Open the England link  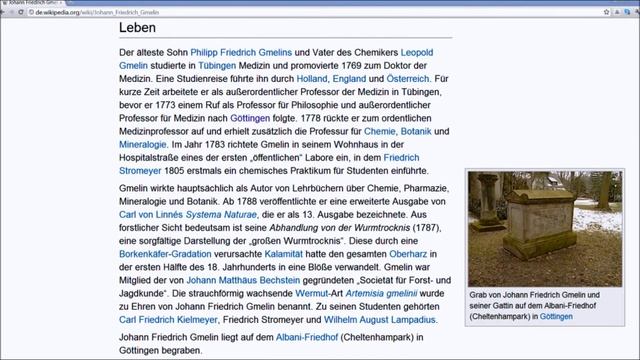point(349,79)
